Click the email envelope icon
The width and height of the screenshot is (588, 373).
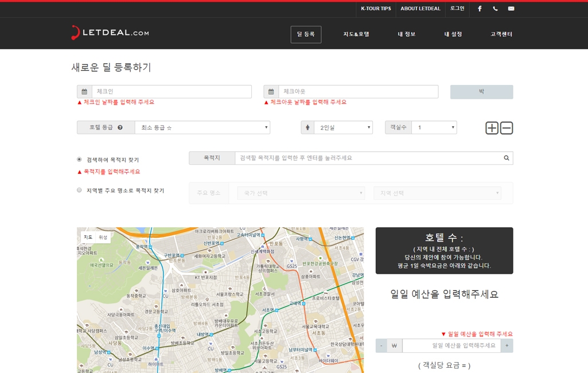[x=511, y=9]
